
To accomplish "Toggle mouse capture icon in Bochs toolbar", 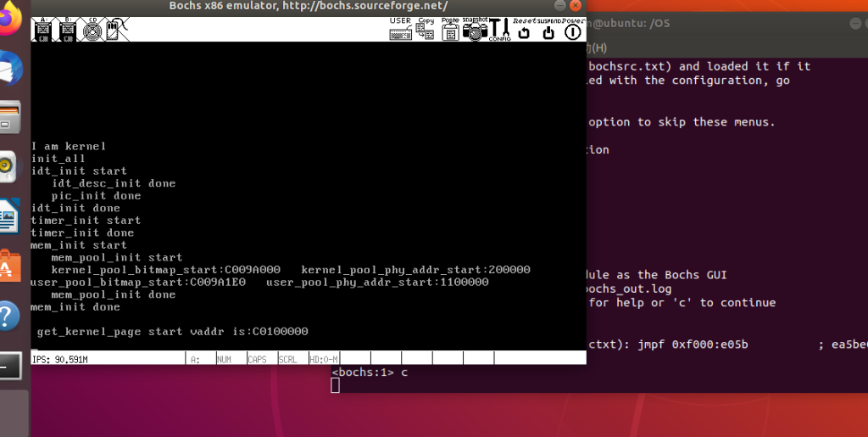I will [x=116, y=31].
